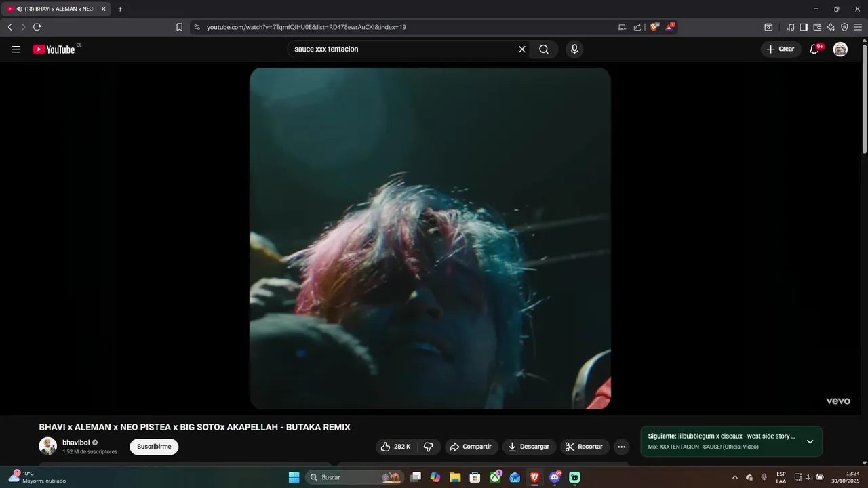
Task: Open the browser tab search icon
Action: tap(768, 27)
